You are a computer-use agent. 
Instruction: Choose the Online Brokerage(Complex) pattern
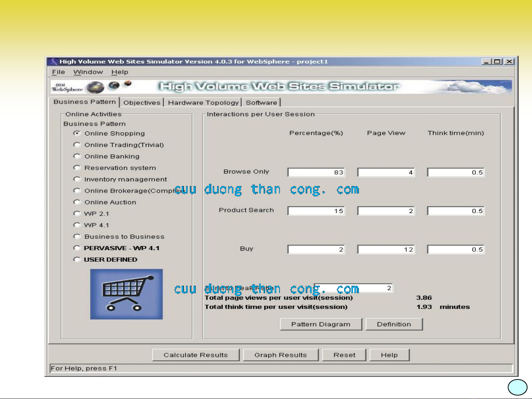tap(77, 190)
